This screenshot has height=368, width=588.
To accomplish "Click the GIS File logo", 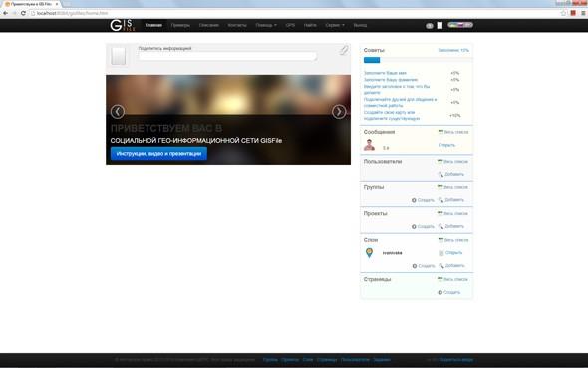I will pyautogui.click(x=123, y=25).
